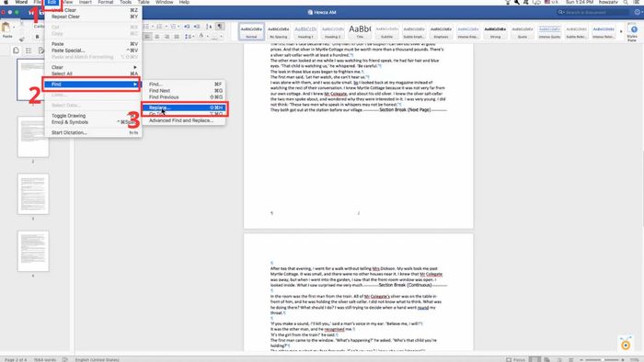644x362 pixels.
Task: Click the language English (United States) status
Action: click(x=97, y=359)
